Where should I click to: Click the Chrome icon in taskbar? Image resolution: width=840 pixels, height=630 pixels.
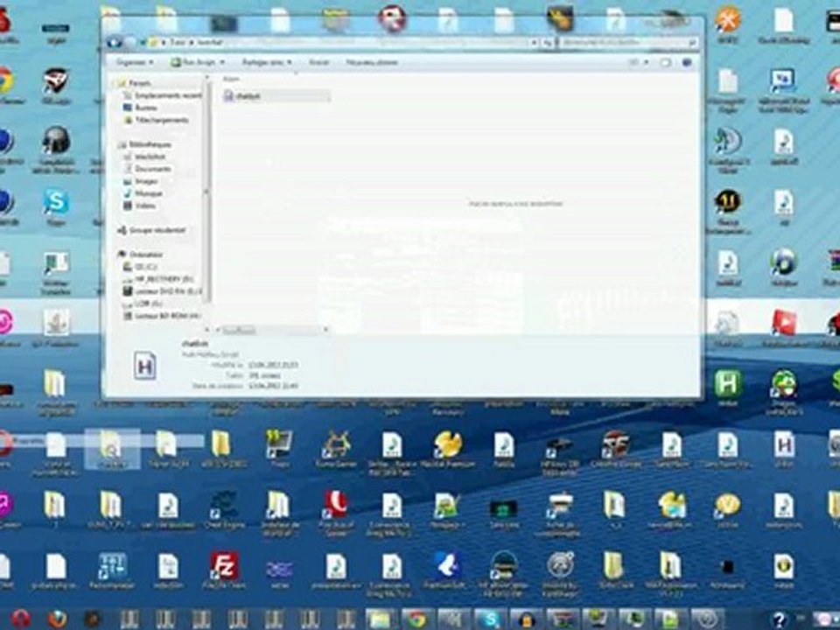416,619
